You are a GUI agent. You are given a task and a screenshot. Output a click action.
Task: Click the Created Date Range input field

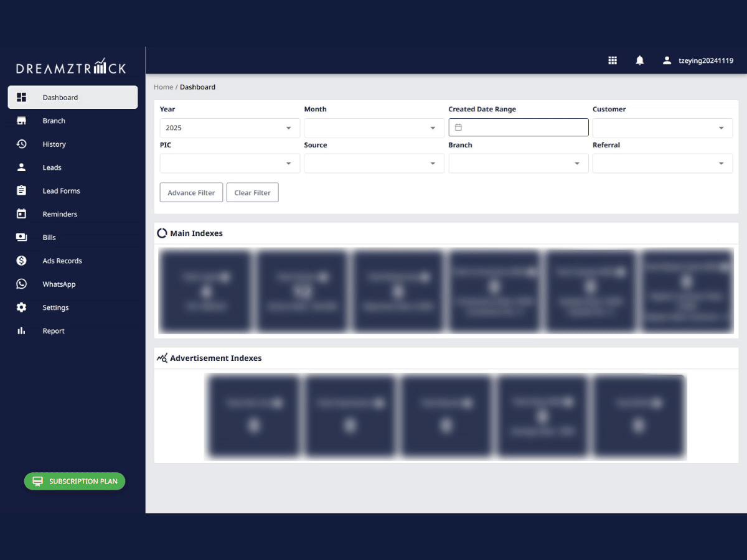(523, 128)
